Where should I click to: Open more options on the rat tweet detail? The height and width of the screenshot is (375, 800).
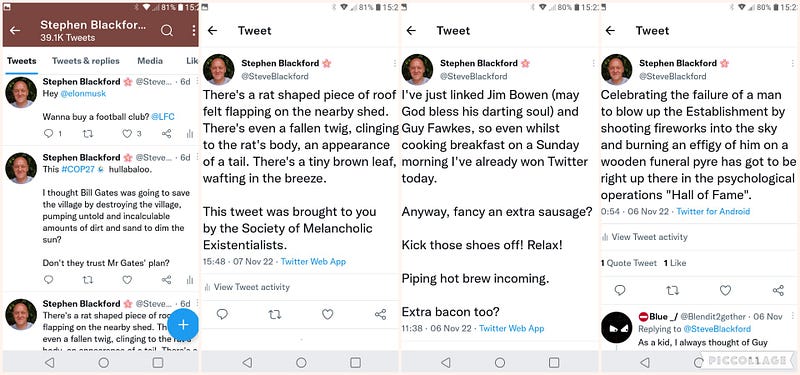point(394,63)
